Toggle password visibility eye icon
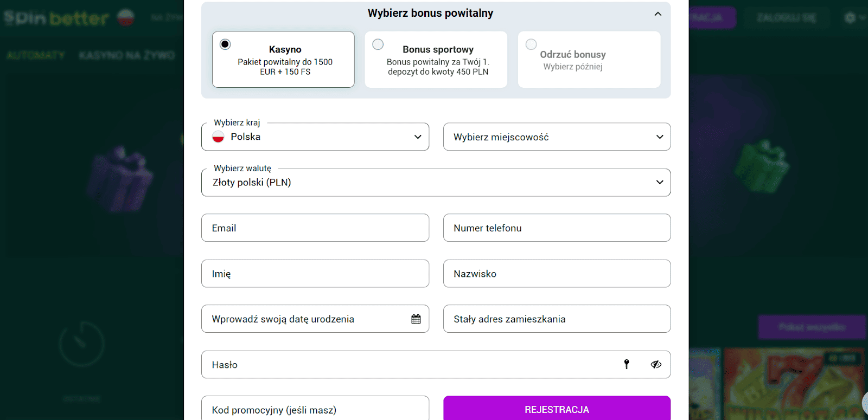Screen dimensions: 868x420 [656, 364]
